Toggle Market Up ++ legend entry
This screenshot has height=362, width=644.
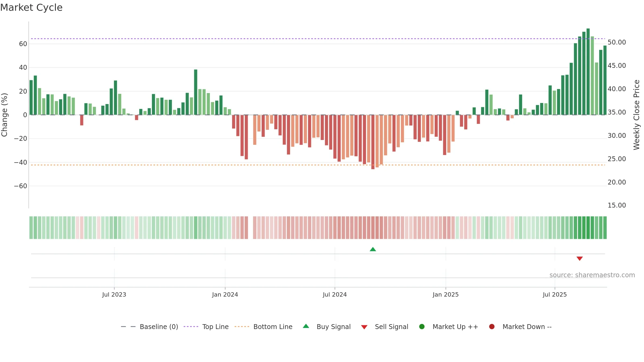[449, 327]
